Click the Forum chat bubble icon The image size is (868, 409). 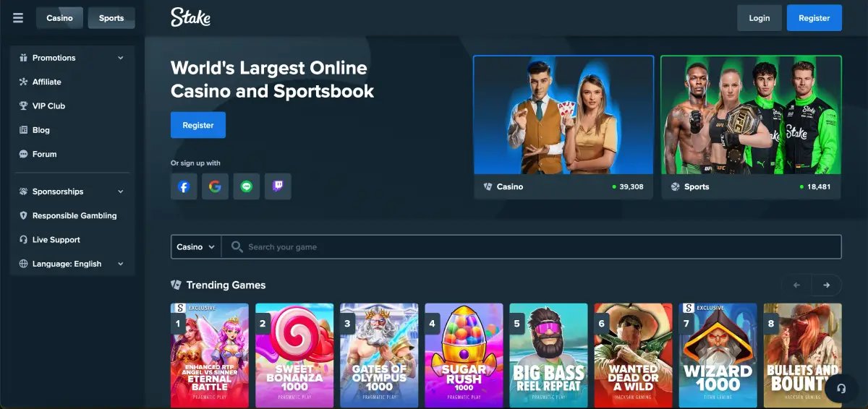point(24,154)
